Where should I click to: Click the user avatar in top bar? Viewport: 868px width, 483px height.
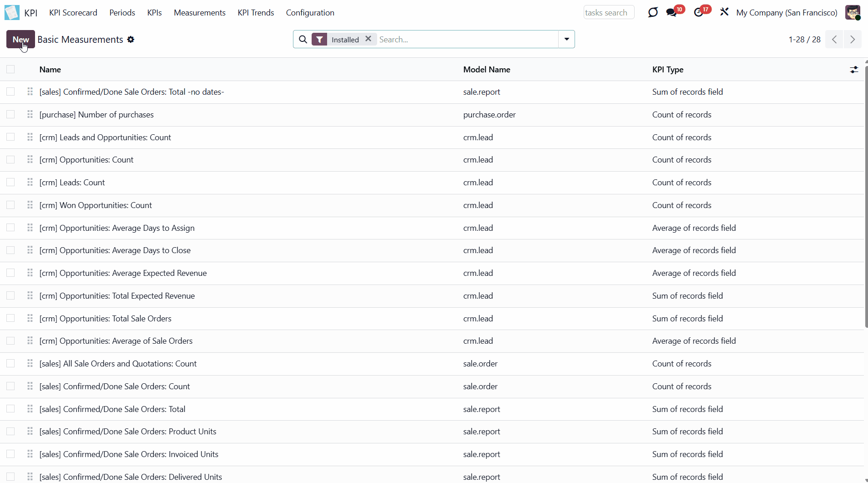pos(853,12)
